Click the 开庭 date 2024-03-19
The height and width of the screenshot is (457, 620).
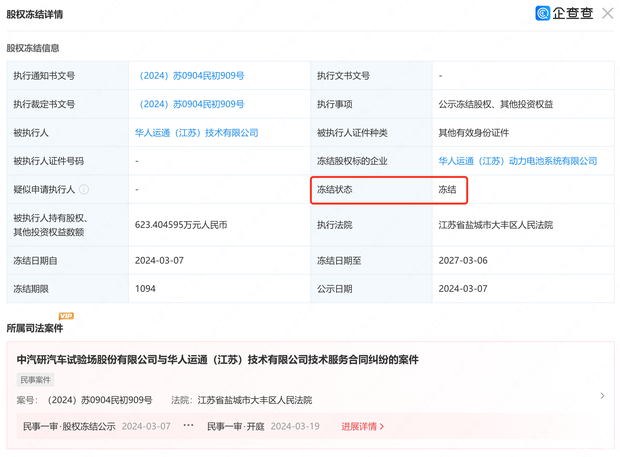pyautogui.click(x=295, y=426)
